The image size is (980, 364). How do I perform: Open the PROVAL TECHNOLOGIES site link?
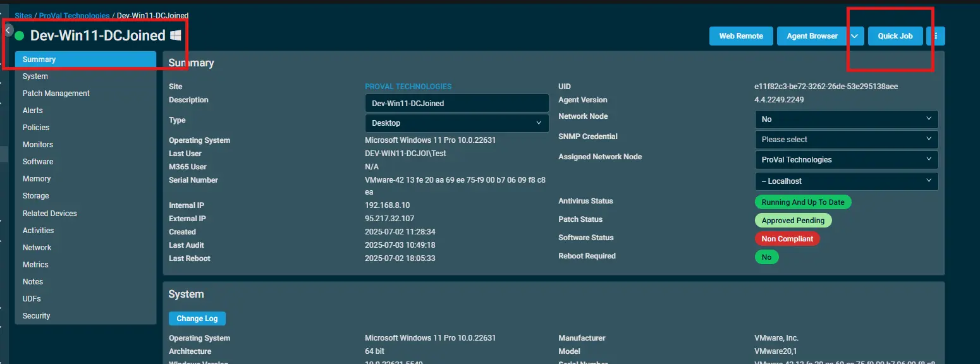pyautogui.click(x=408, y=87)
